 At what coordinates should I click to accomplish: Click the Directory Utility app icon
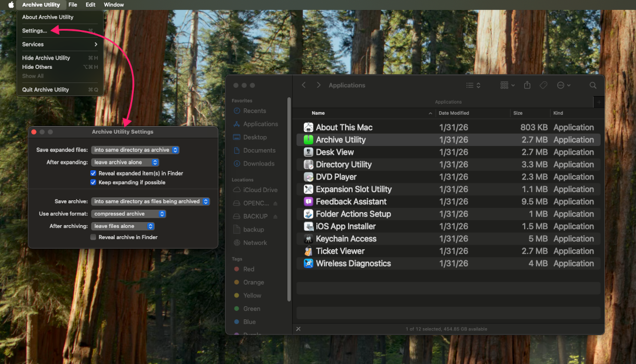click(x=308, y=164)
